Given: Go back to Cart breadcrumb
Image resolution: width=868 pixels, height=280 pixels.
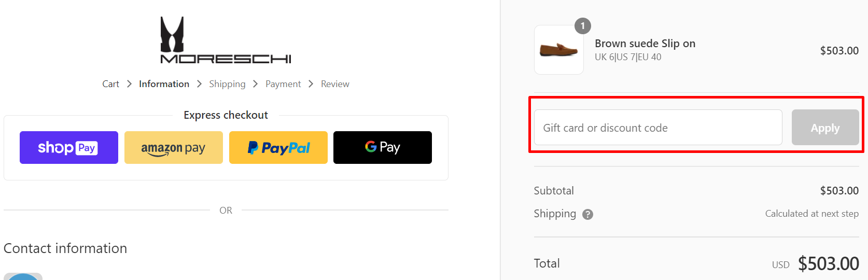Looking at the screenshot, I should [110, 84].
